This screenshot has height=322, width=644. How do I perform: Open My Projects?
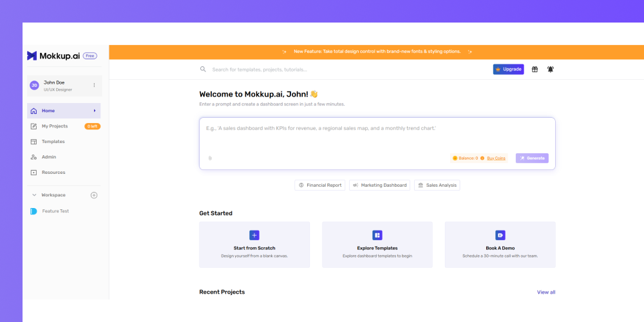[64, 126]
